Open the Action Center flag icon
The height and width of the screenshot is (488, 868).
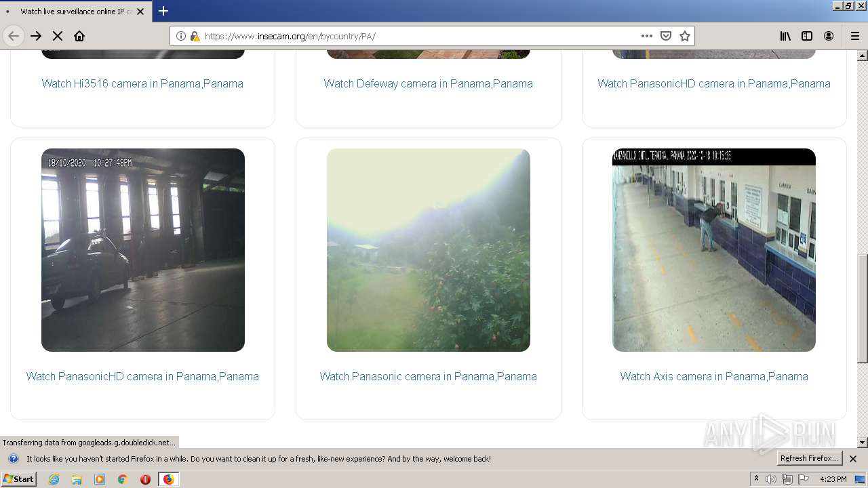(x=803, y=479)
